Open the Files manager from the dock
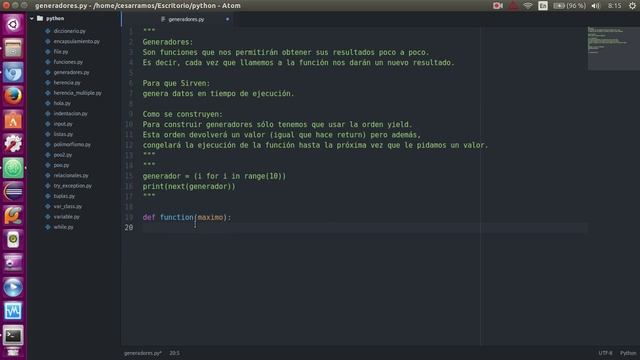The image size is (640, 360). click(13, 49)
